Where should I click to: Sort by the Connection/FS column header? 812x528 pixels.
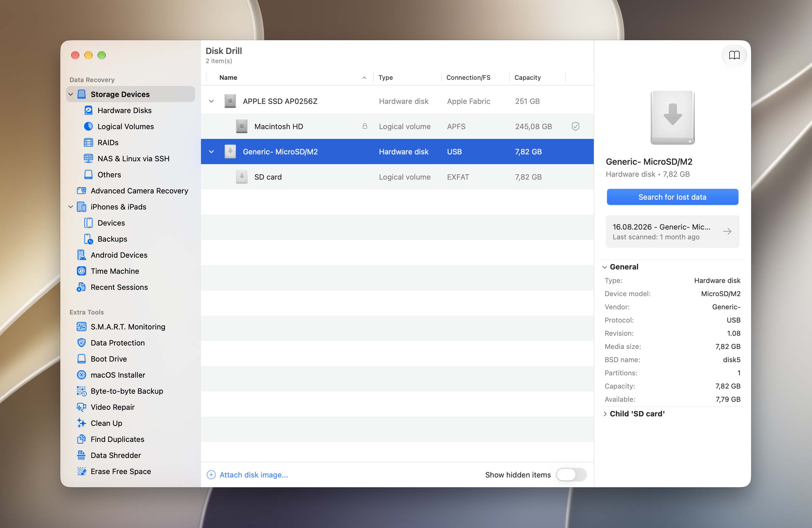(475, 77)
